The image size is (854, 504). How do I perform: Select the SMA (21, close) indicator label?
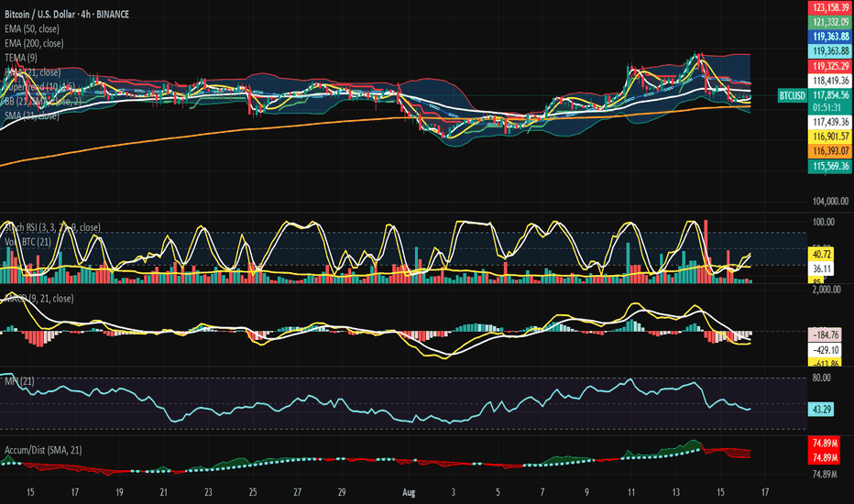pos(31,115)
